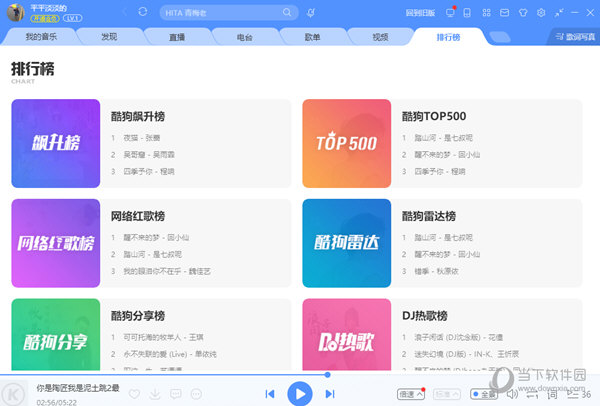Click the user avatar picture
600x406 pixels.
(15, 12)
